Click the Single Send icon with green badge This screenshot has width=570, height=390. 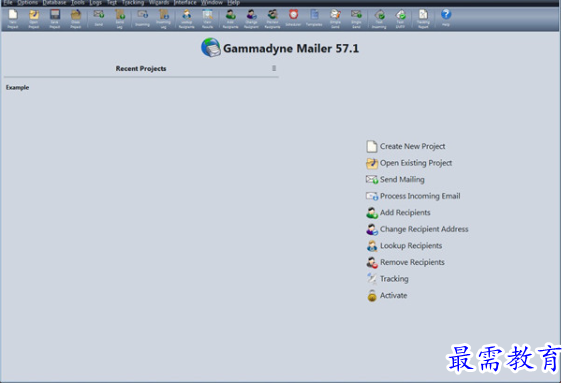point(356,18)
